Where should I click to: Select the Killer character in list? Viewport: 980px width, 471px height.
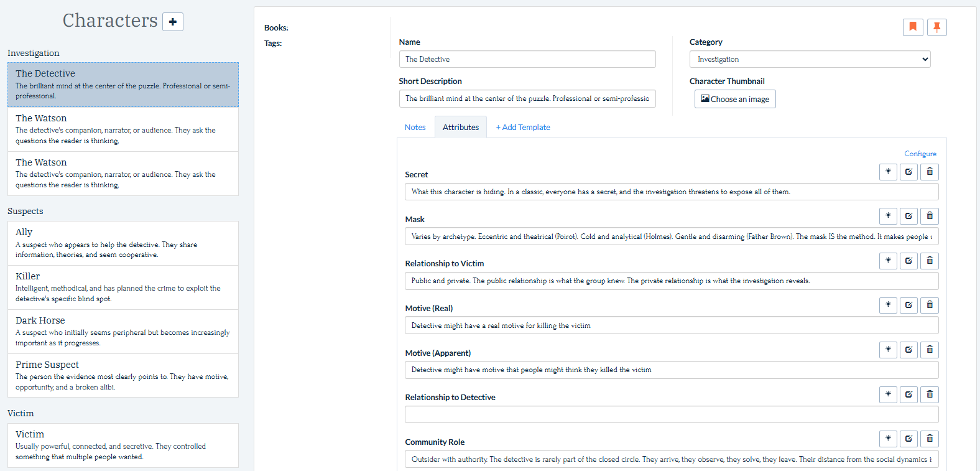click(123, 287)
